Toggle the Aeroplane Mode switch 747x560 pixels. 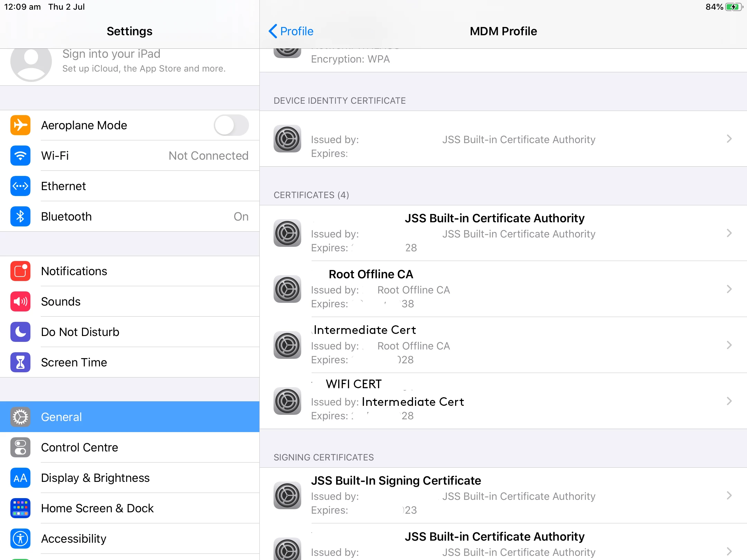(x=231, y=125)
